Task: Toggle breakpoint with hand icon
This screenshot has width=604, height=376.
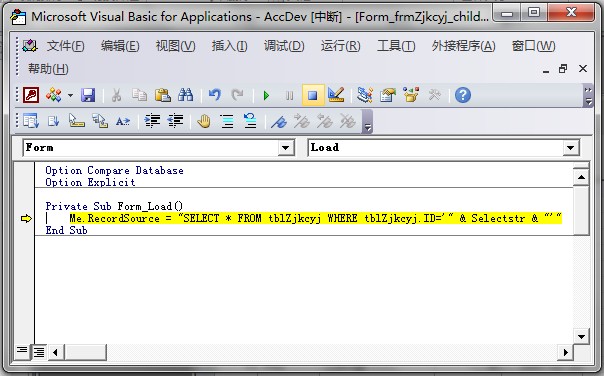Action: [204, 121]
